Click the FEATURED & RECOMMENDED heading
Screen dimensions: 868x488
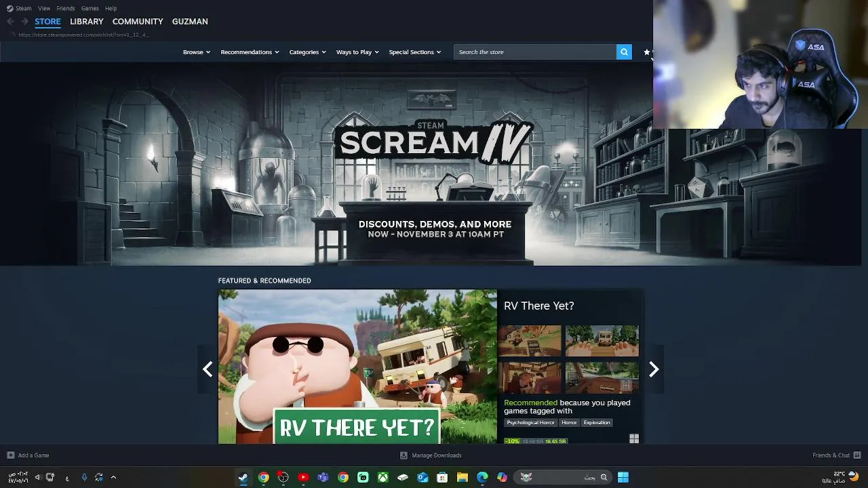[x=264, y=281]
